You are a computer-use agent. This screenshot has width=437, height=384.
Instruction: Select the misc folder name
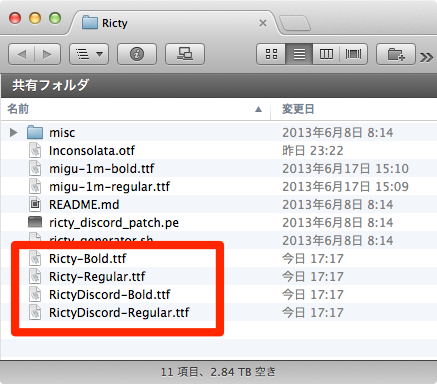click(62, 133)
